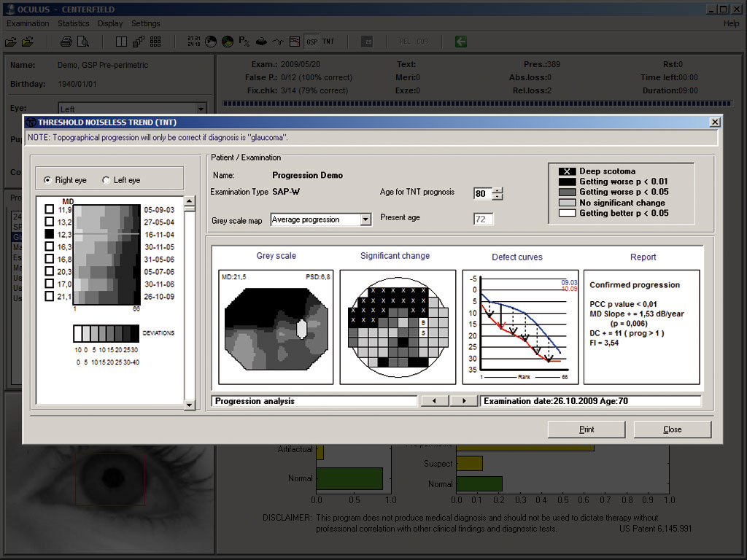
Task: Uncheck the filled box for exam 16-11-04
Action: tap(49, 234)
